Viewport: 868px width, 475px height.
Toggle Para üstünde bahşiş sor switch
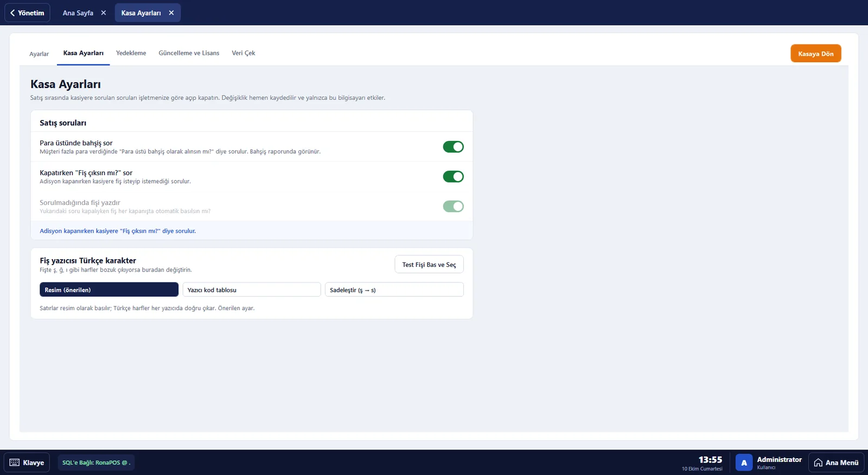click(453, 147)
